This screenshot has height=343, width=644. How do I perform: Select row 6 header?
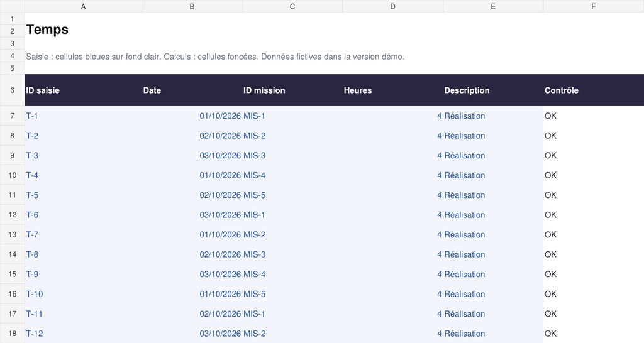pyautogui.click(x=13, y=90)
